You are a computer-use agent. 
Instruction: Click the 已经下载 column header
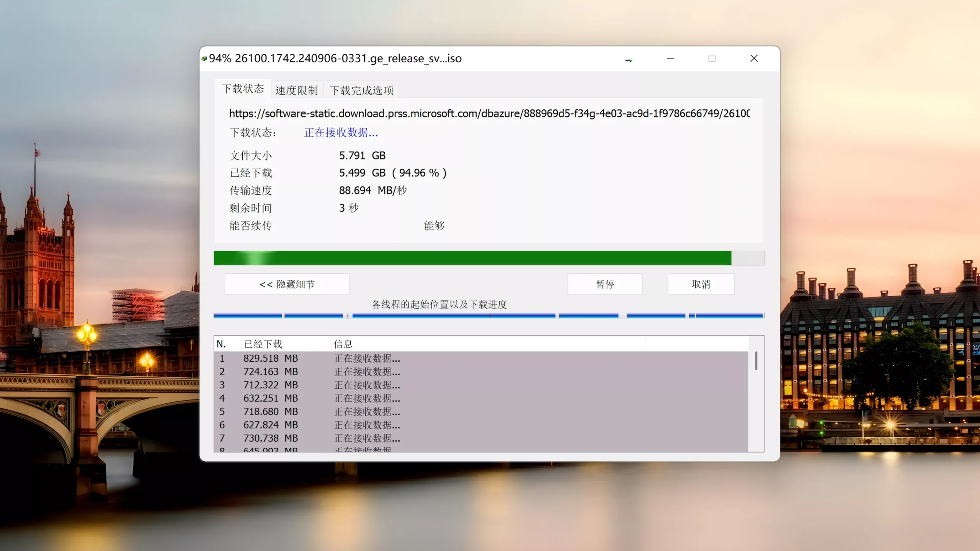tap(263, 344)
